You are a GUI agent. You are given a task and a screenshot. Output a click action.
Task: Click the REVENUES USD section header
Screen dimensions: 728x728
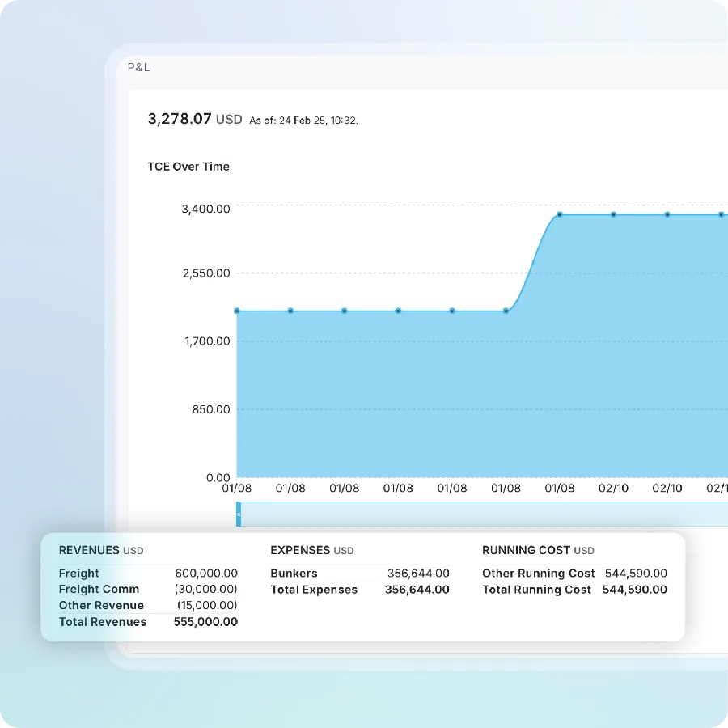click(101, 550)
